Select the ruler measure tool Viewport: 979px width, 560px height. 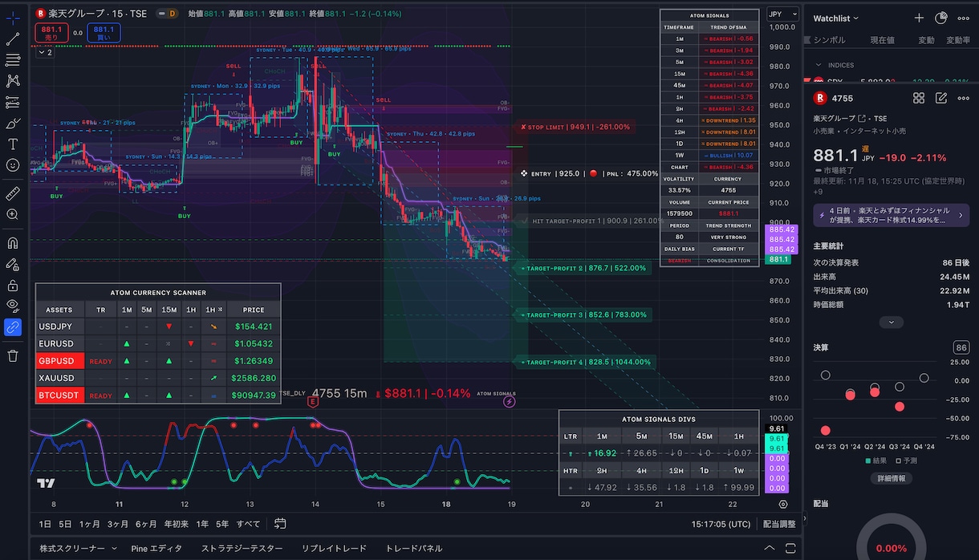click(x=13, y=193)
